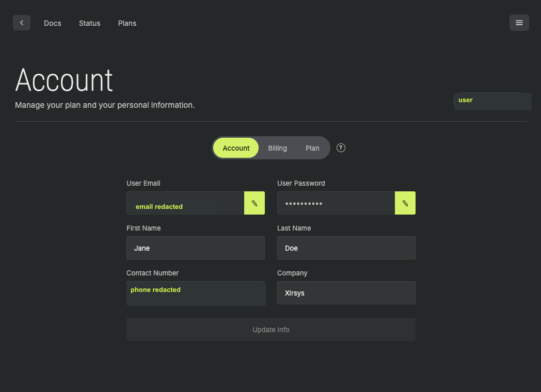Click the help question mark icon
The image size is (541, 392).
tap(341, 148)
